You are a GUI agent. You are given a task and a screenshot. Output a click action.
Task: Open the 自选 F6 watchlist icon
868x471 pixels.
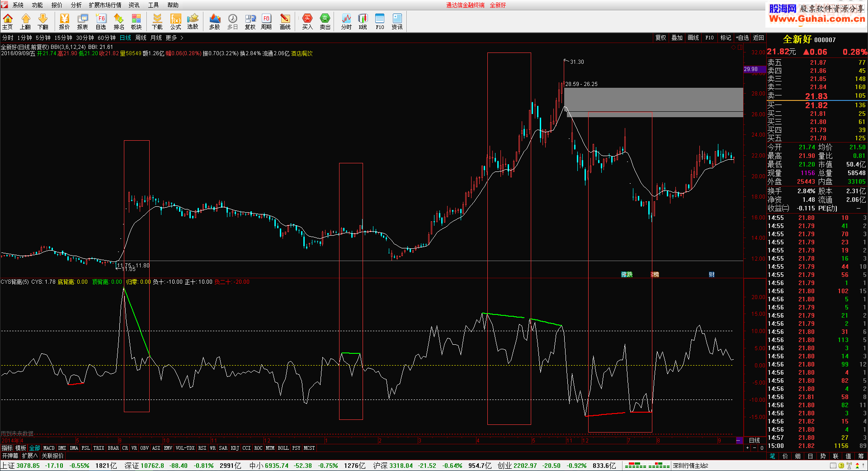[101, 21]
